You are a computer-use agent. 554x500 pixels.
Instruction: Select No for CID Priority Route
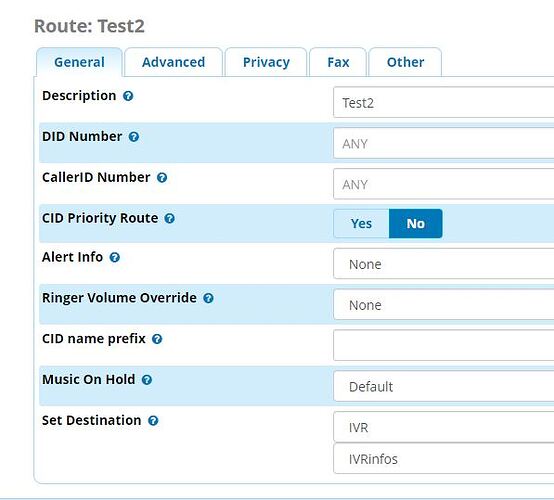tap(416, 224)
